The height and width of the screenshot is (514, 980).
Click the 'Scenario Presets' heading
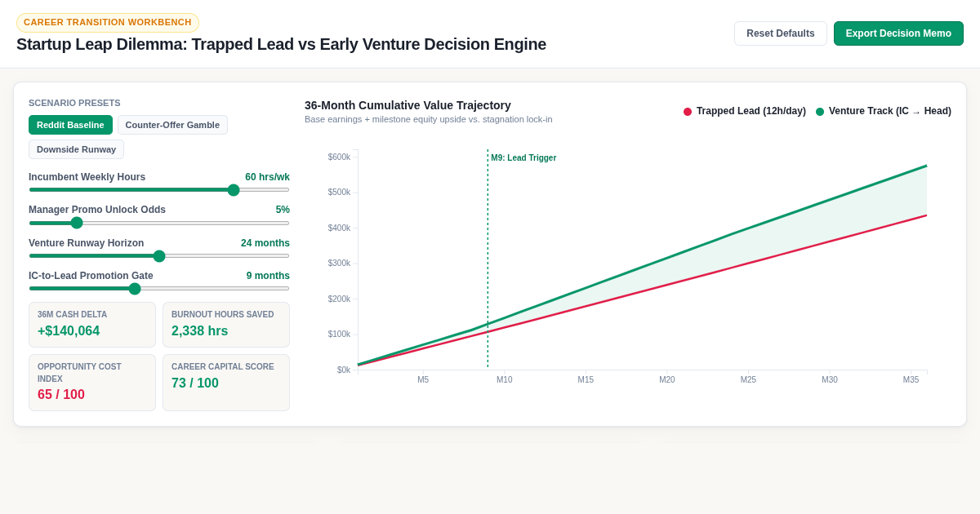coord(74,103)
